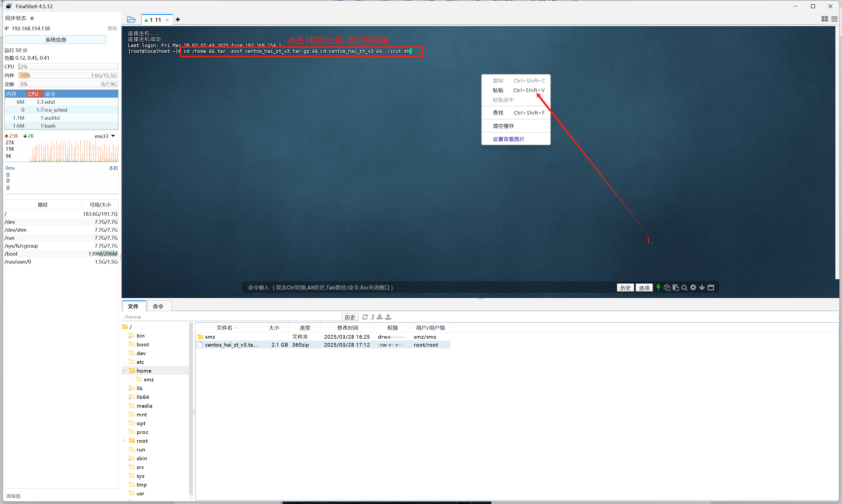
Task: Open terminal settings gear icon
Action: click(693, 288)
